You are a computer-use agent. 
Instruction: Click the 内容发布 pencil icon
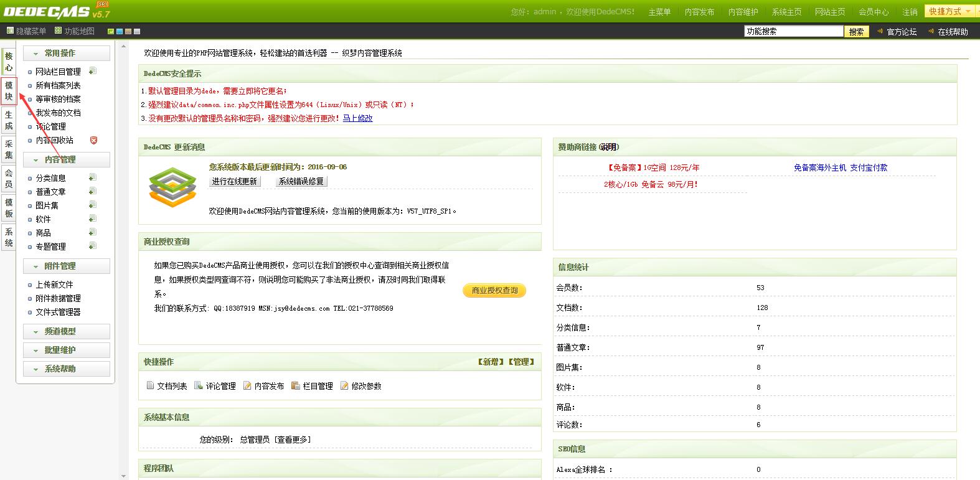click(247, 385)
